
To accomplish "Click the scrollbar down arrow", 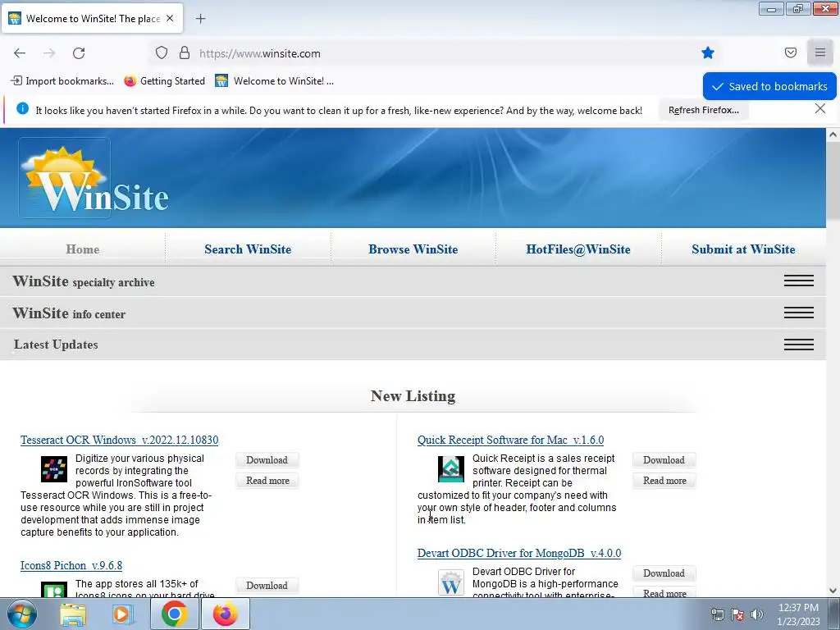I will [833, 591].
